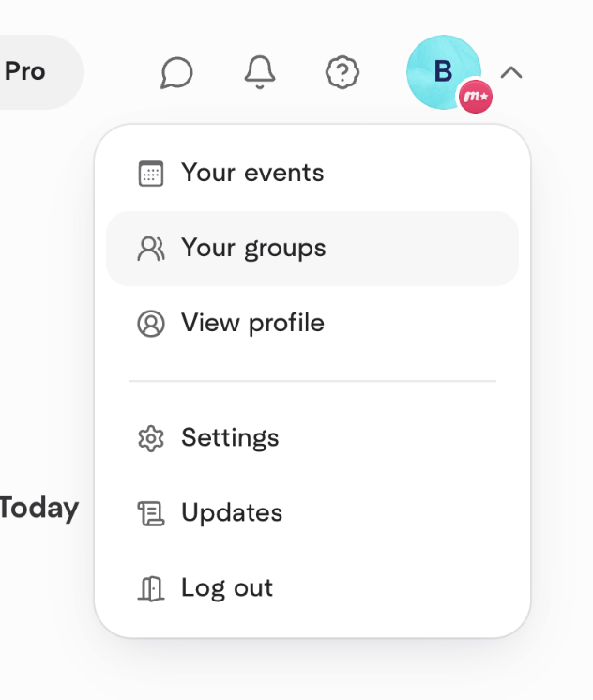Open the Updates menu entry
Image resolution: width=593 pixels, height=700 pixels.
tap(232, 513)
